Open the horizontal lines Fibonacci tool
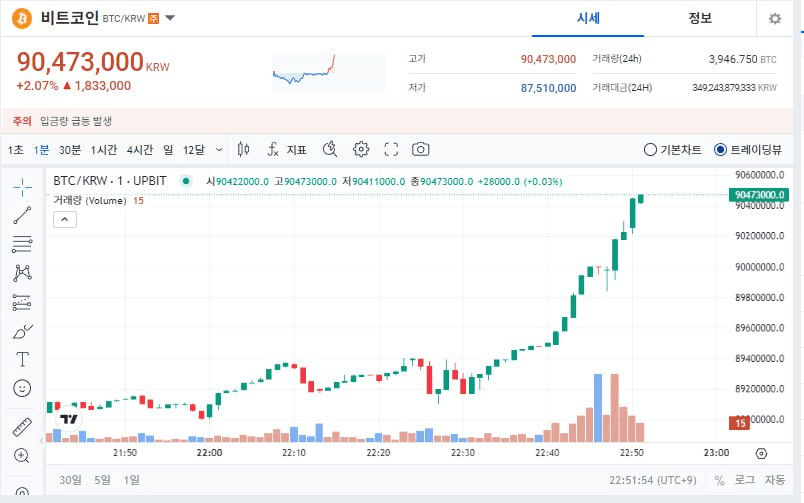Viewport: 804px width, 503px height. click(x=22, y=245)
